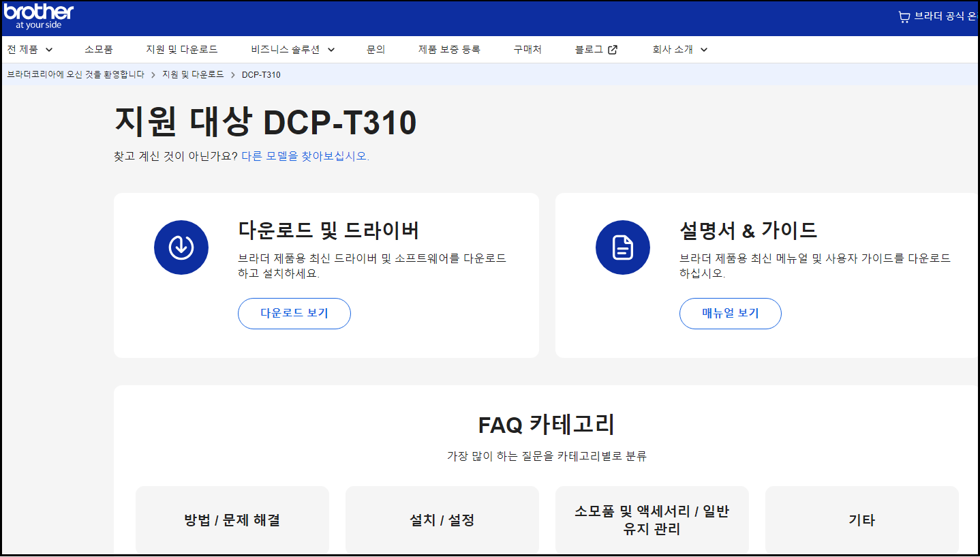Click the blue download circle icon
Screen dimensions: 980x557
tap(181, 247)
